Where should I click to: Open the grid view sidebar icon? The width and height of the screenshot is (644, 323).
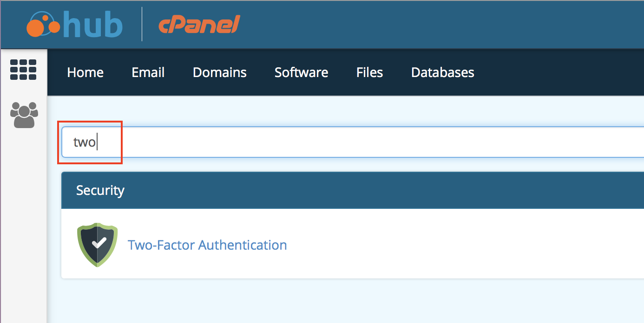(x=23, y=70)
